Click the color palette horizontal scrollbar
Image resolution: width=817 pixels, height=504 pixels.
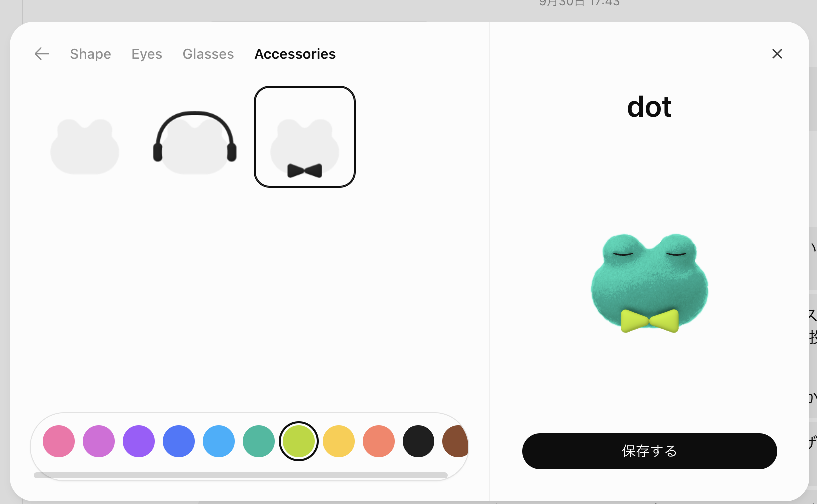(241, 475)
